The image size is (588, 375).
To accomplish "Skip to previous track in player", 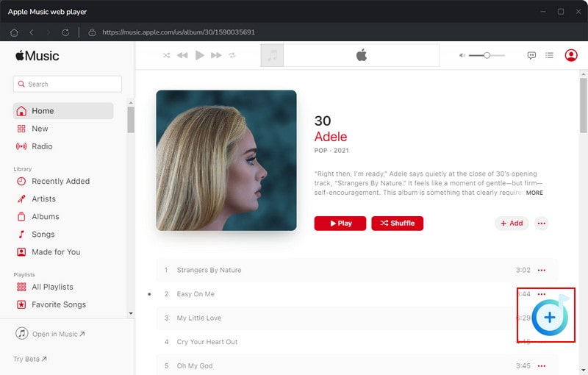I will 182,55.
